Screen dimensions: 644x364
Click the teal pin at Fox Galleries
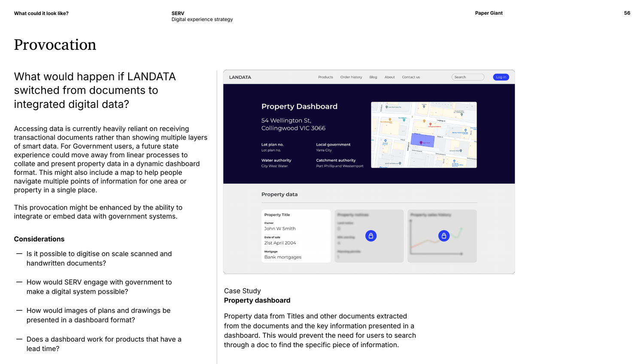point(404,120)
